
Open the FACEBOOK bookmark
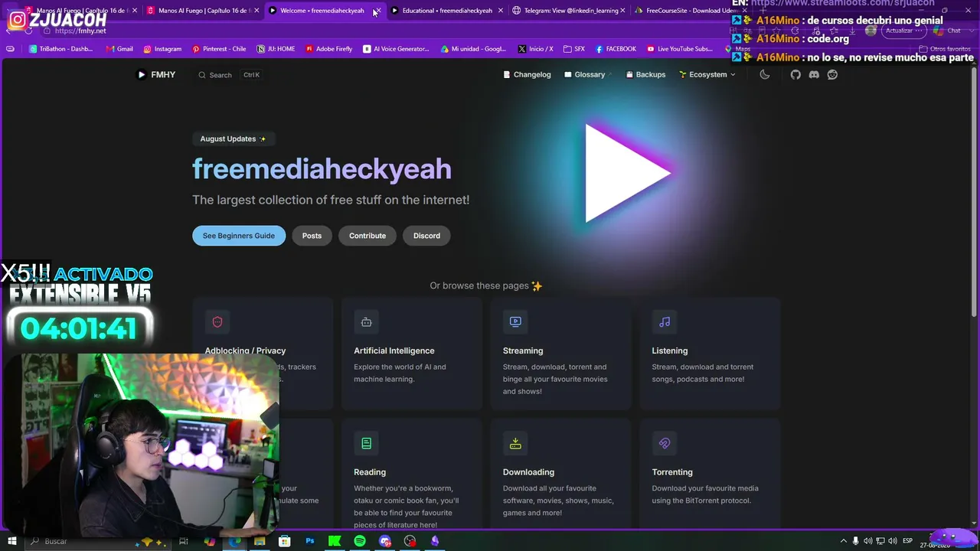point(616,49)
